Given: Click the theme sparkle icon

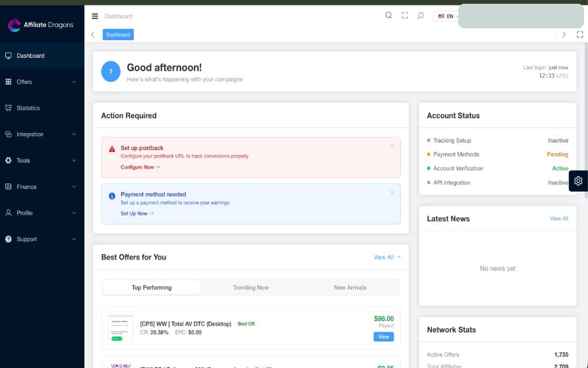Looking at the screenshot, I should click(x=421, y=16).
